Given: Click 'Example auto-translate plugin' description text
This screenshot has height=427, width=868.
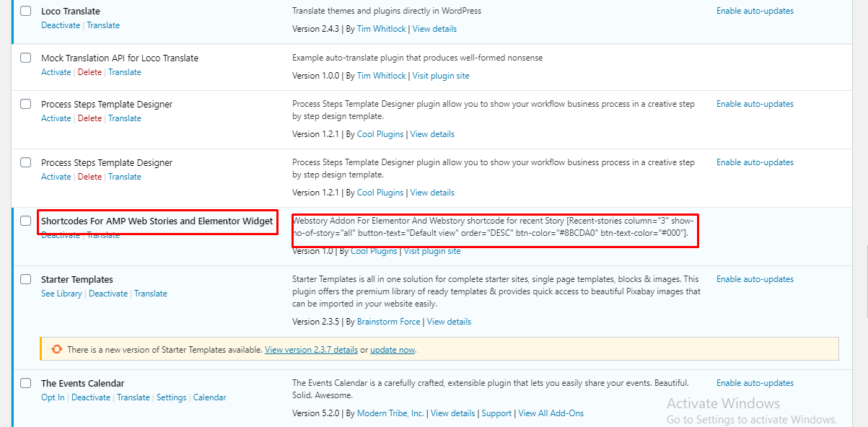Looking at the screenshot, I should click(417, 58).
